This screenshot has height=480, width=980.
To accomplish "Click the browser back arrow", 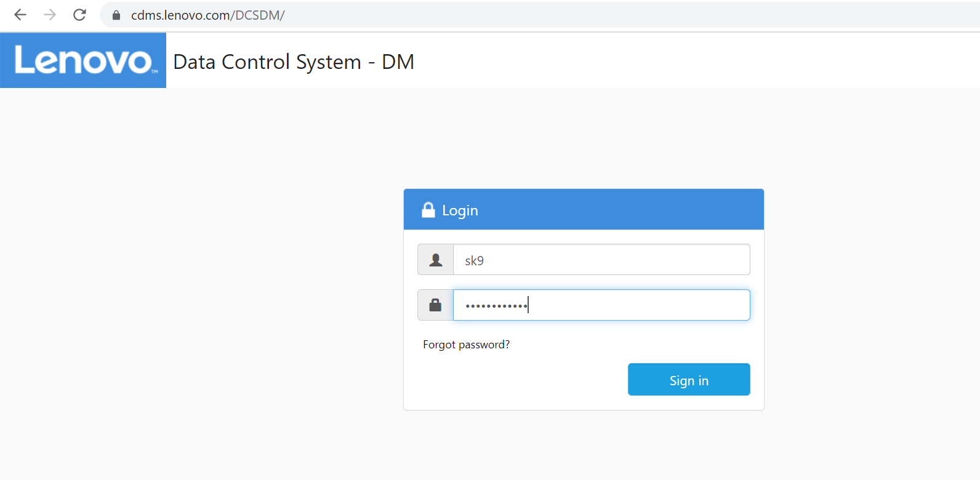I will [x=20, y=15].
